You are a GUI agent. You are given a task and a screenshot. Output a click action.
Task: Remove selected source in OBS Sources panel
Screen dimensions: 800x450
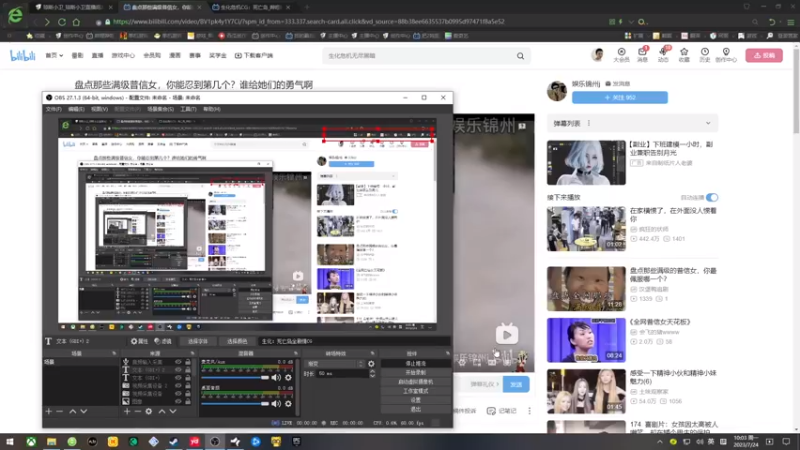[138, 411]
